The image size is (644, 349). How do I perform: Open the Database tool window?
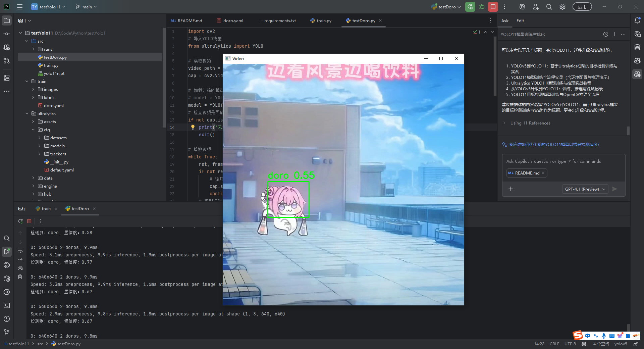[637, 47]
